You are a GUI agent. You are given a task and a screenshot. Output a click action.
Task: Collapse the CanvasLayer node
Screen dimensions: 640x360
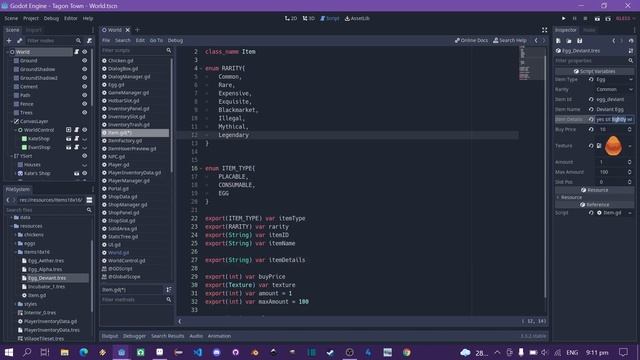click(x=11, y=121)
